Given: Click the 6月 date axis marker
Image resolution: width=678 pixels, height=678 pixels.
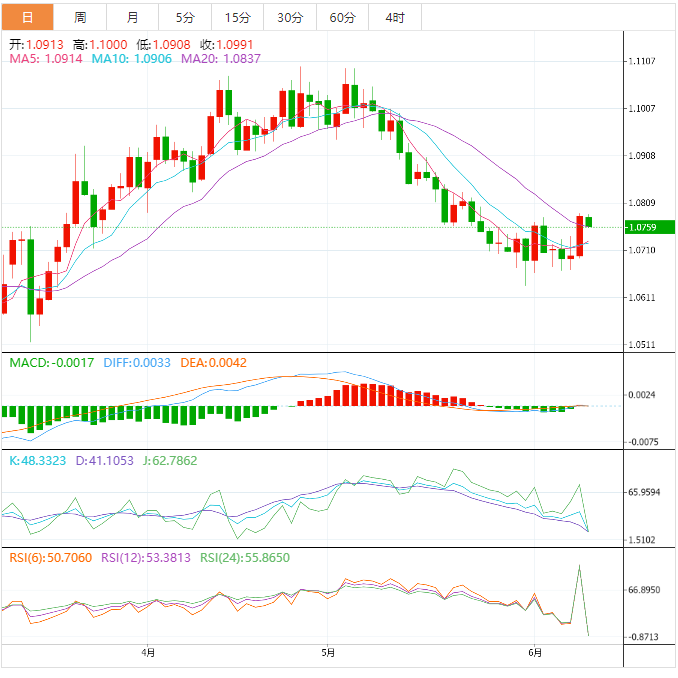Looking at the screenshot, I should pyautogui.click(x=535, y=653).
